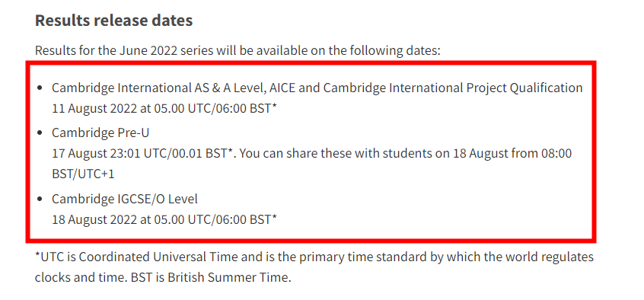Click the Cambridge Pre-U bullet marker

tap(40, 132)
